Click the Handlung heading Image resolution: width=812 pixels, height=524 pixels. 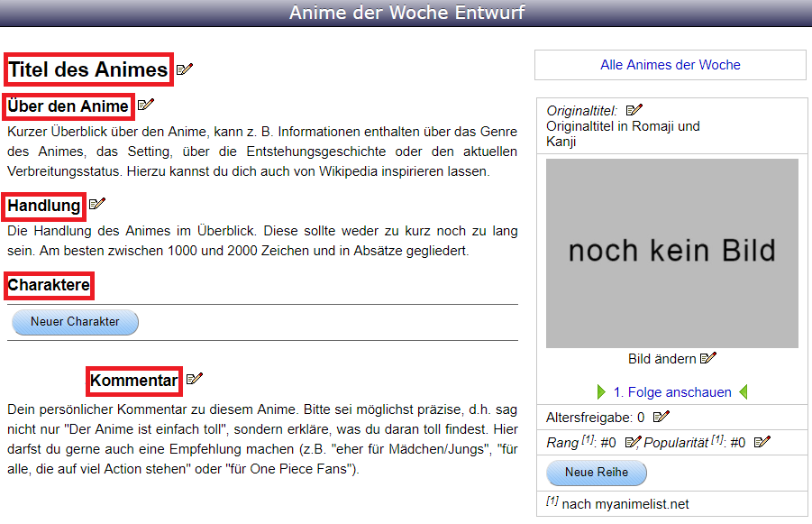click(x=44, y=206)
